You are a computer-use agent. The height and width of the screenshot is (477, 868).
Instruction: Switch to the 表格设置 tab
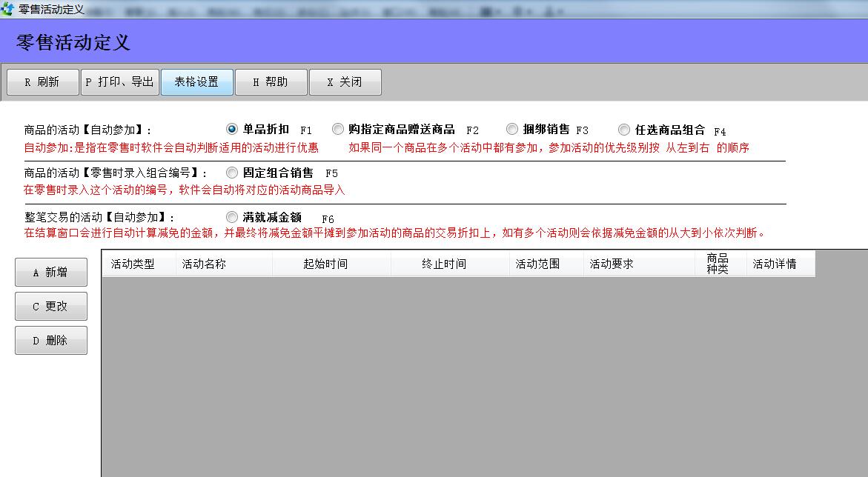[x=196, y=81]
